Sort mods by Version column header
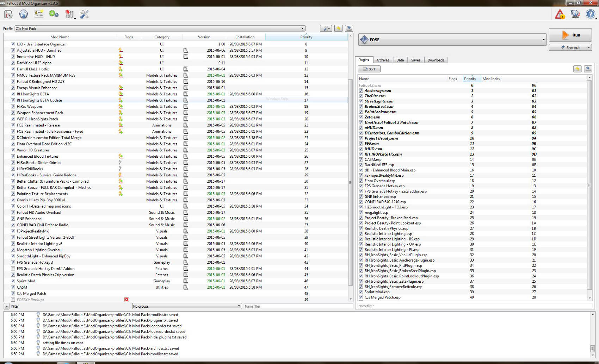 pyautogui.click(x=204, y=37)
